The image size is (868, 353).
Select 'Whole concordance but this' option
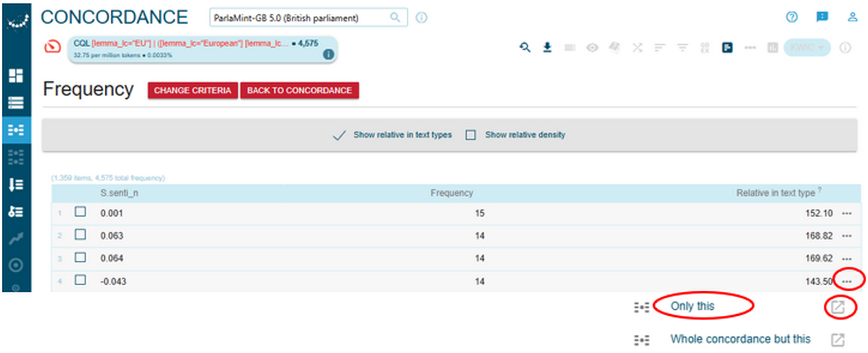pos(740,339)
